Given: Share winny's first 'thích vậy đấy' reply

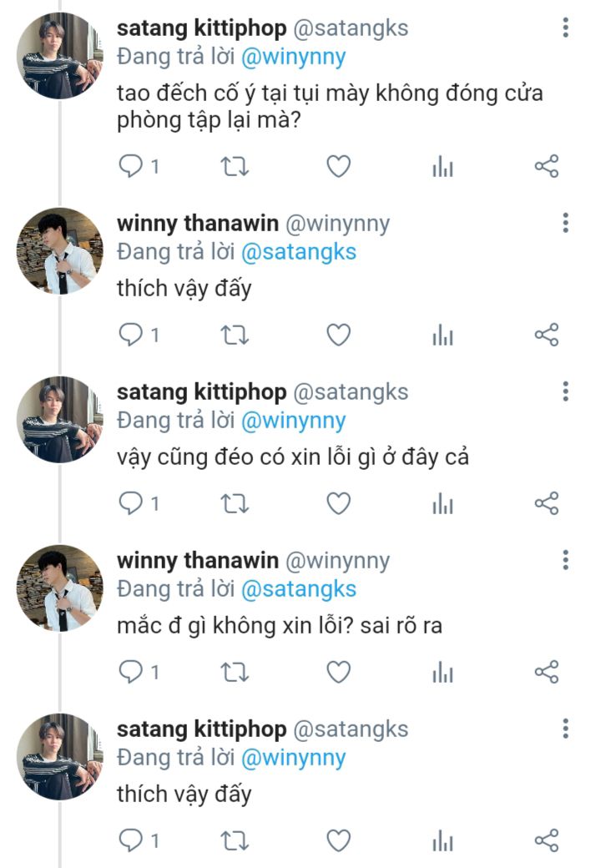Looking at the screenshot, I should click(x=546, y=336).
